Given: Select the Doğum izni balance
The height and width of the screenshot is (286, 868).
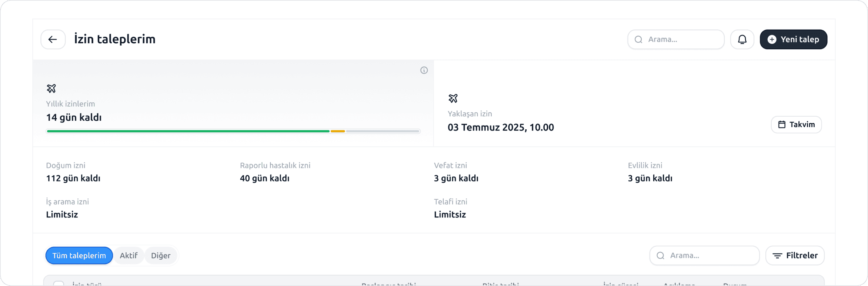Looking at the screenshot, I should tap(73, 172).
